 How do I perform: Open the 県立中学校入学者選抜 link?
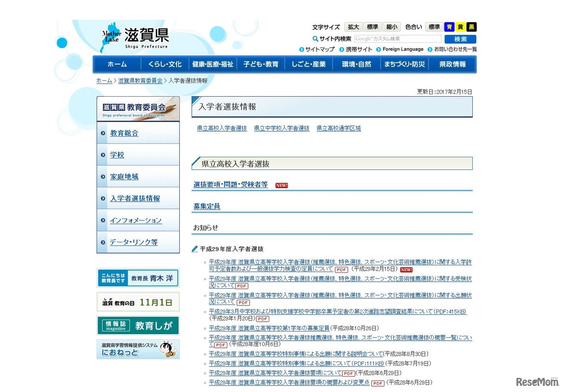pyautogui.click(x=282, y=128)
